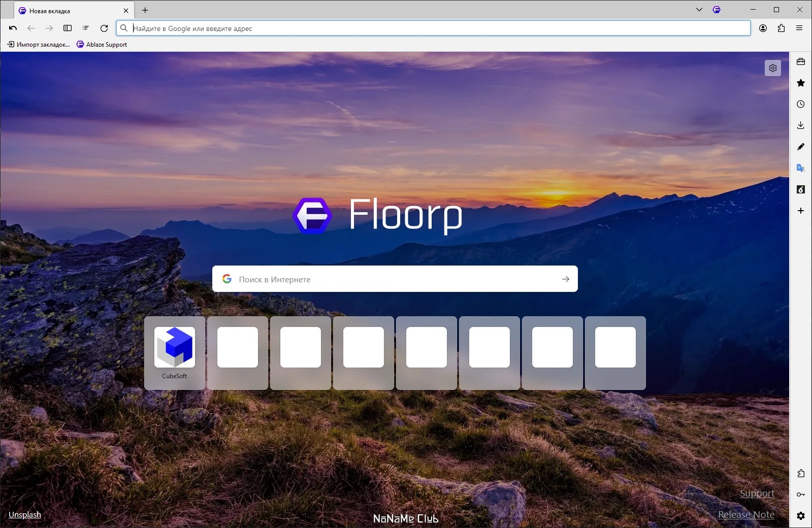Click the Google logo in search box

coord(227,279)
